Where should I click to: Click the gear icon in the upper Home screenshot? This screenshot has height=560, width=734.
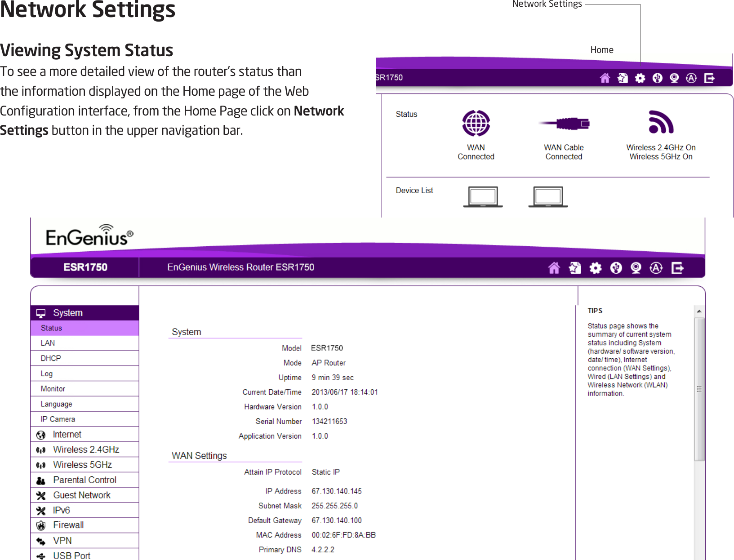(640, 78)
